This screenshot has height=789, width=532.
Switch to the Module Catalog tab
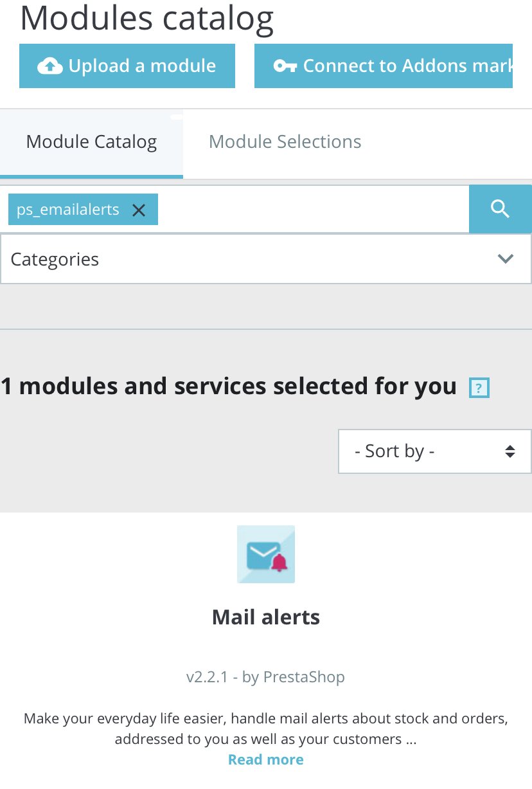pyautogui.click(x=91, y=142)
